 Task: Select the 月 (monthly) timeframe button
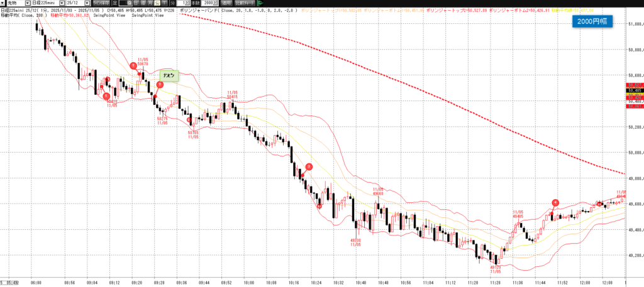pos(150,3)
